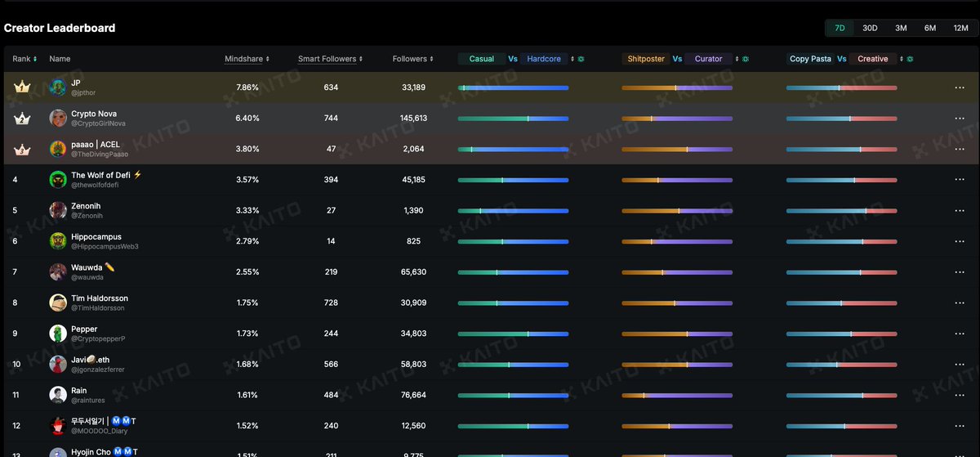Open JP's profile avatar
980x457 pixels.
tap(58, 87)
